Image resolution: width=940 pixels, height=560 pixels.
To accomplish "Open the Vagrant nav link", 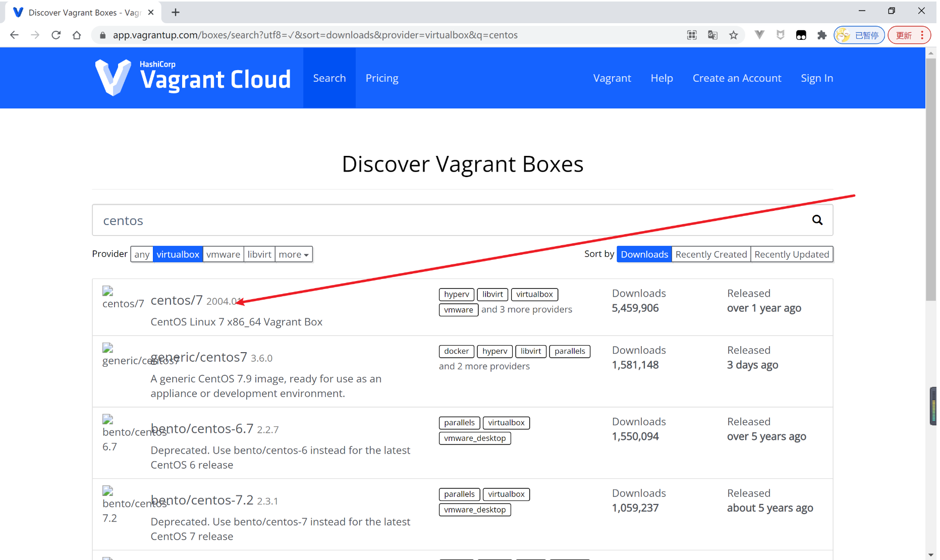I will (x=612, y=78).
